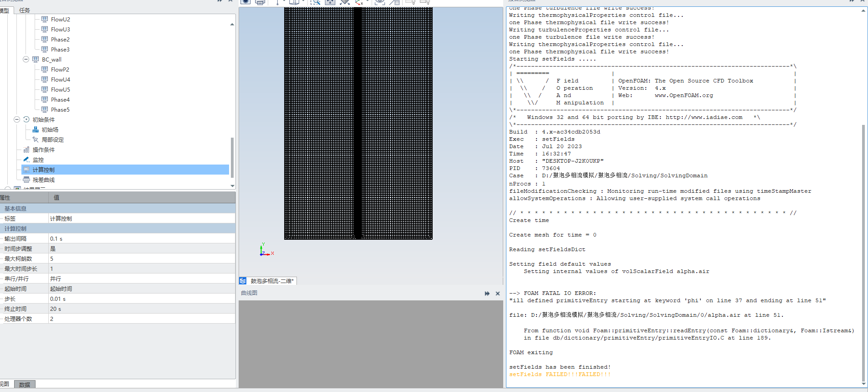Screen dimensions: 868x392
Task: Click the 最大时间步长 value field
Action: point(142,268)
